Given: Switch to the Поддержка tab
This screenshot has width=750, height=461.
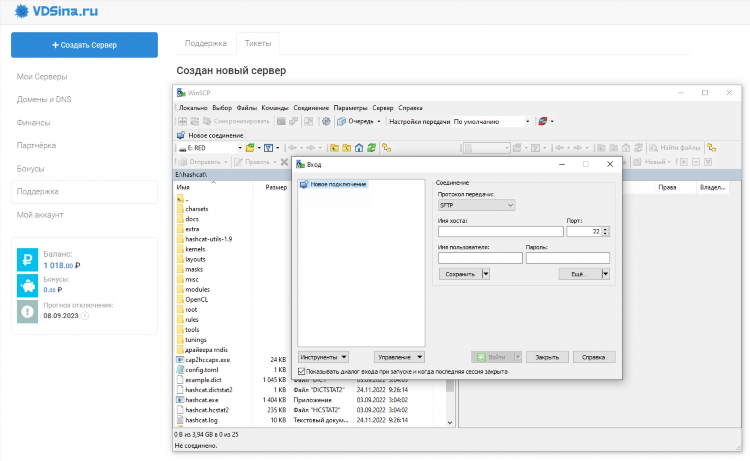Looking at the screenshot, I should [206, 44].
